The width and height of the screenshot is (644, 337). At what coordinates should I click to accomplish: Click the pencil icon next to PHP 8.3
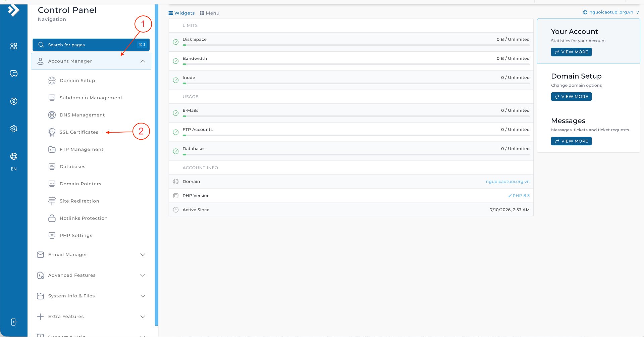pyautogui.click(x=510, y=196)
